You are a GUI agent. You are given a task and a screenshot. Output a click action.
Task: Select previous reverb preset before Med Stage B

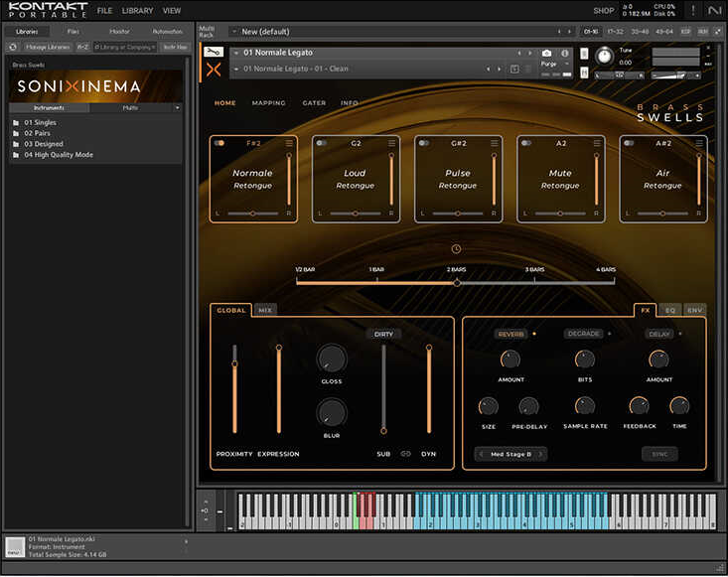pos(481,454)
